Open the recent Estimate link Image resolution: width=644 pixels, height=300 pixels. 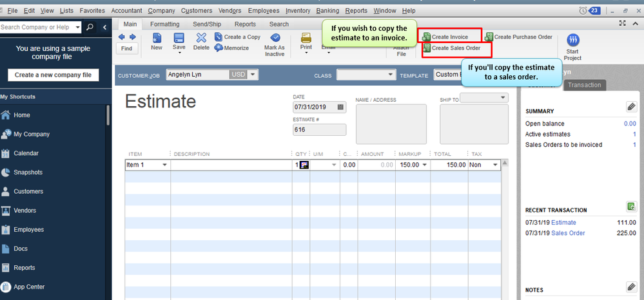[x=563, y=223]
